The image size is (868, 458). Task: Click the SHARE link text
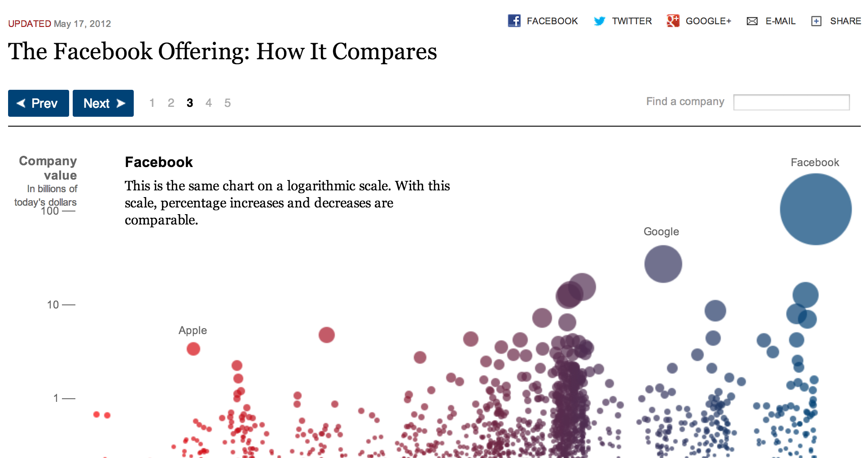pyautogui.click(x=846, y=21)
